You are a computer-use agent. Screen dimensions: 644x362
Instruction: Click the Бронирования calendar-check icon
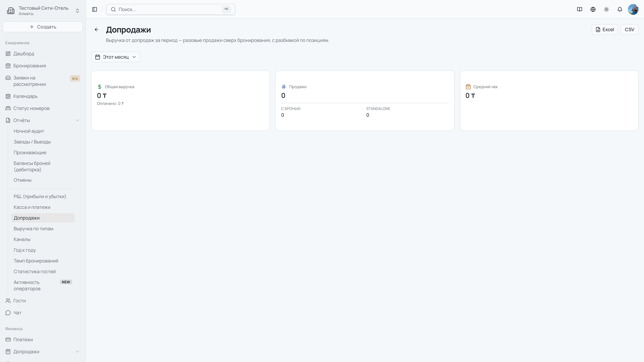coord(8,66)
